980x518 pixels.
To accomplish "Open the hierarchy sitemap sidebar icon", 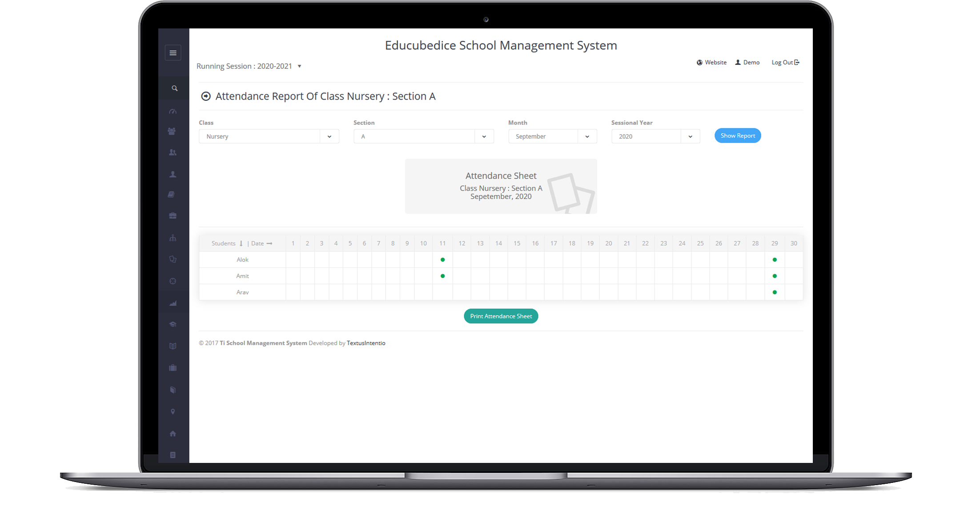I will [x=173, y=238].
